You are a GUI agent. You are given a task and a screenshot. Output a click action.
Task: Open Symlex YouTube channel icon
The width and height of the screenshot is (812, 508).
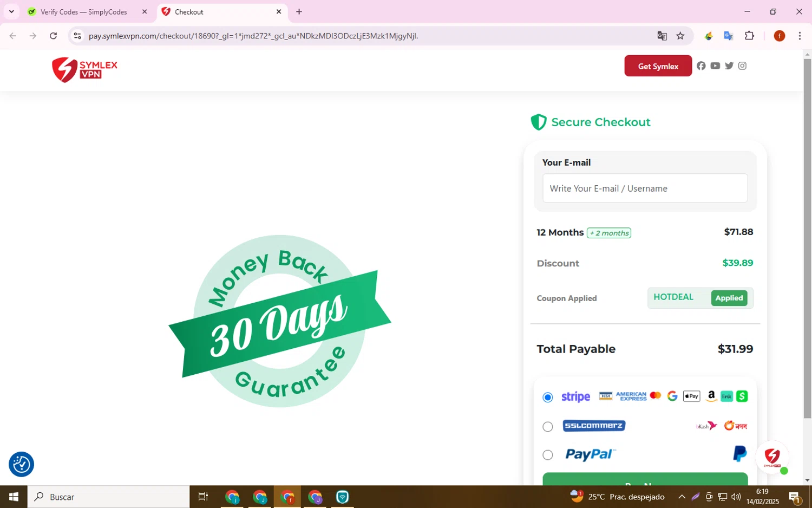point(715,66)
